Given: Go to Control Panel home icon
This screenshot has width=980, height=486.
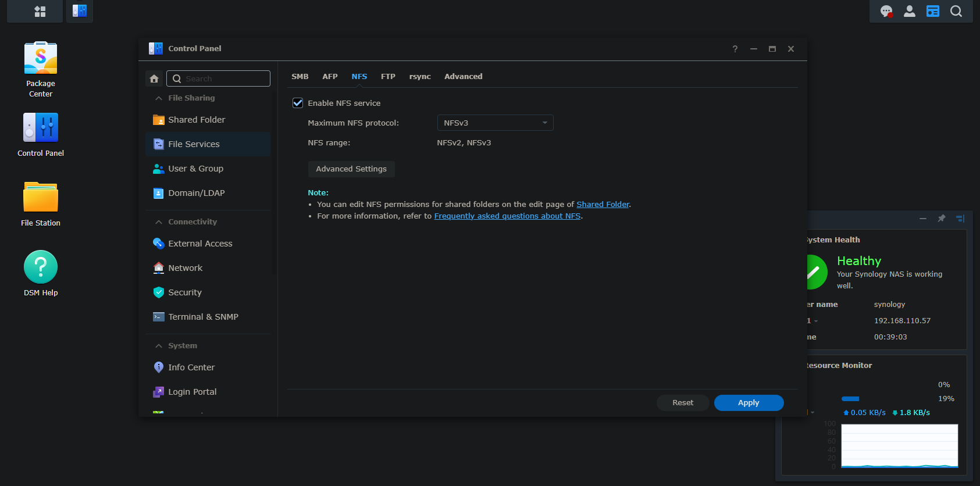Looking at the screenshot, I should point(154,78).
